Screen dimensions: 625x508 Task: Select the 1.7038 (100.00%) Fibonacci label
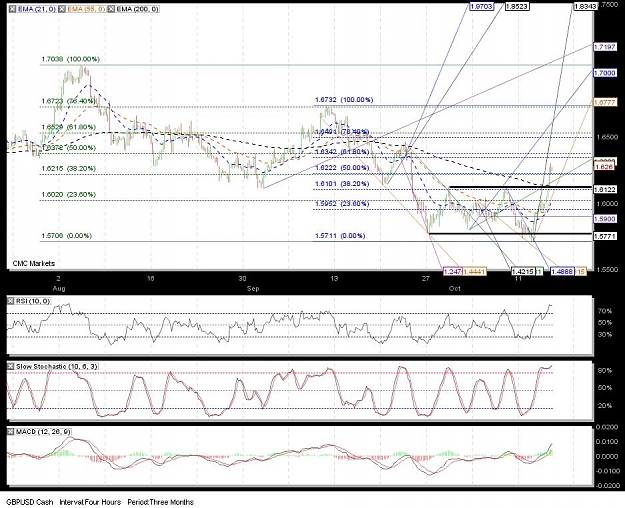click(x=71, y=59)
